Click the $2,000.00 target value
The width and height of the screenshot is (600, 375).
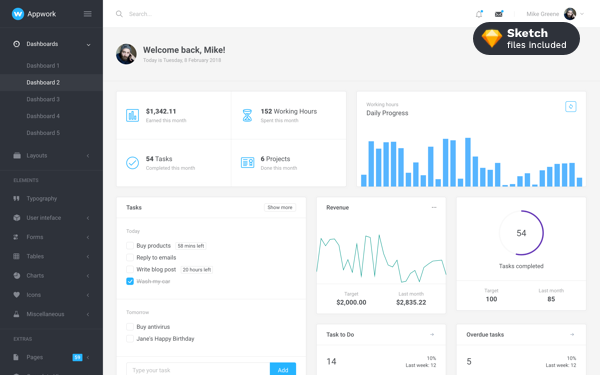coord(351,302)
